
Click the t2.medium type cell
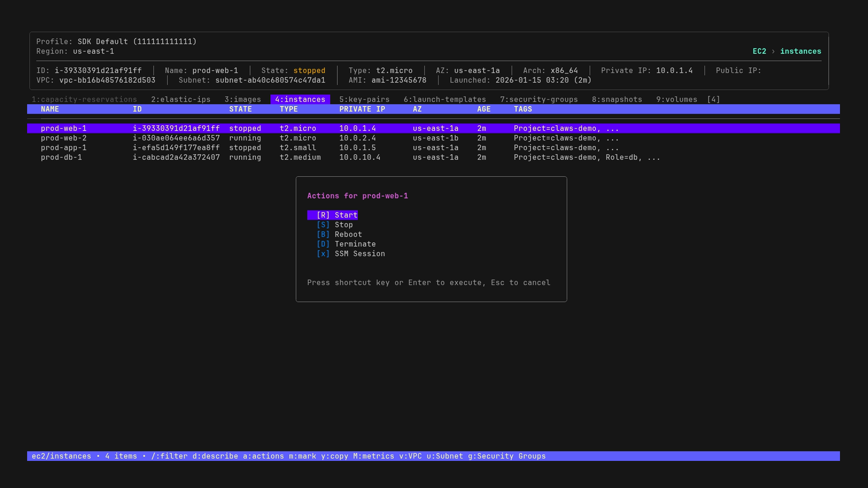click(300, 157)
